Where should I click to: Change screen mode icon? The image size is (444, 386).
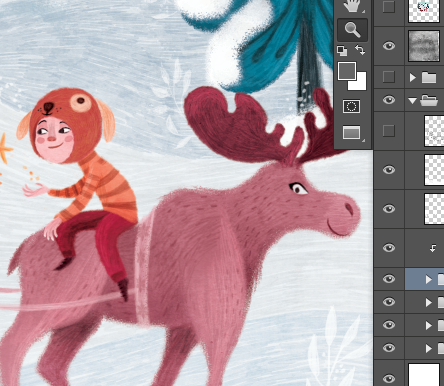click(x=352, y=133)
